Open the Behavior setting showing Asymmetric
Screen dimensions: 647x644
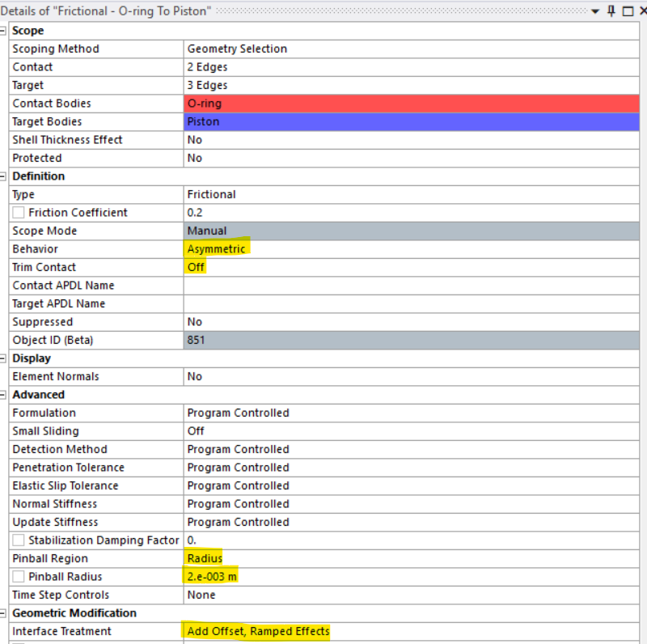[x=217, y=248]
